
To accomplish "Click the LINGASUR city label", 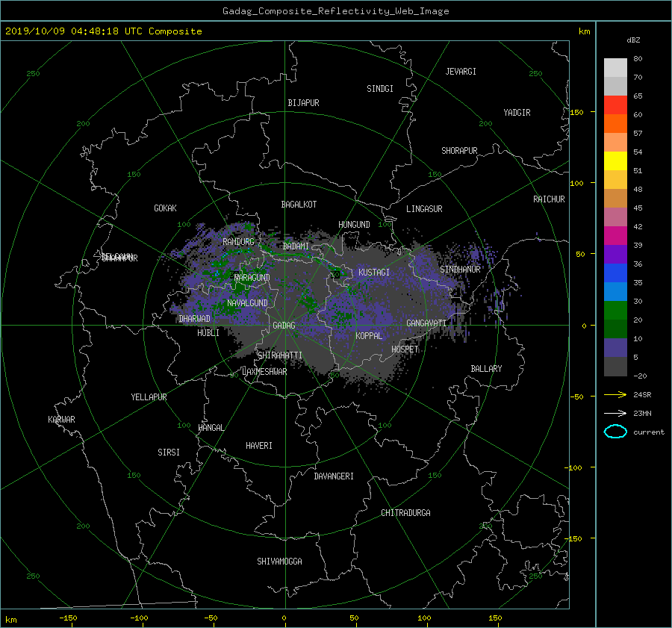I will (424, 209).
